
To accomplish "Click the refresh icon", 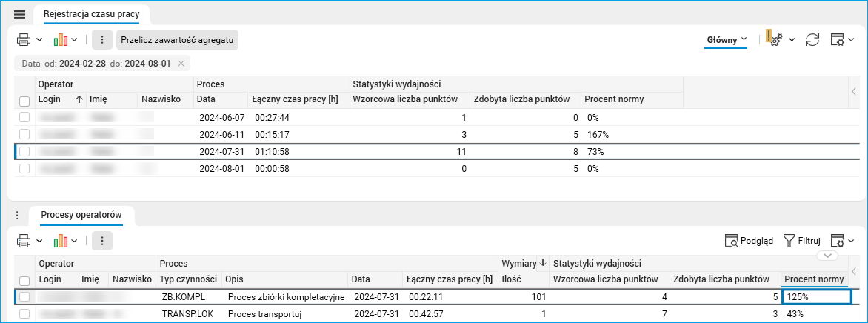I will [x=812, y=40].
